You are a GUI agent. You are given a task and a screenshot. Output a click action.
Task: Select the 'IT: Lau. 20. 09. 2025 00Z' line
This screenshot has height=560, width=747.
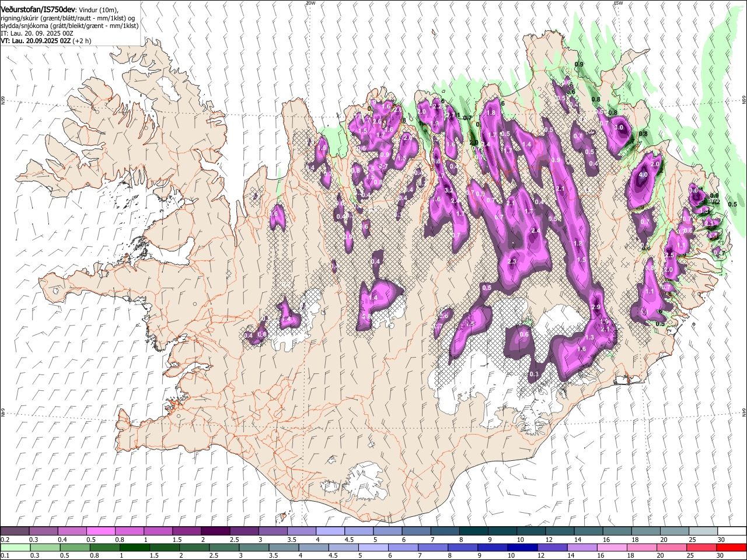37,34
